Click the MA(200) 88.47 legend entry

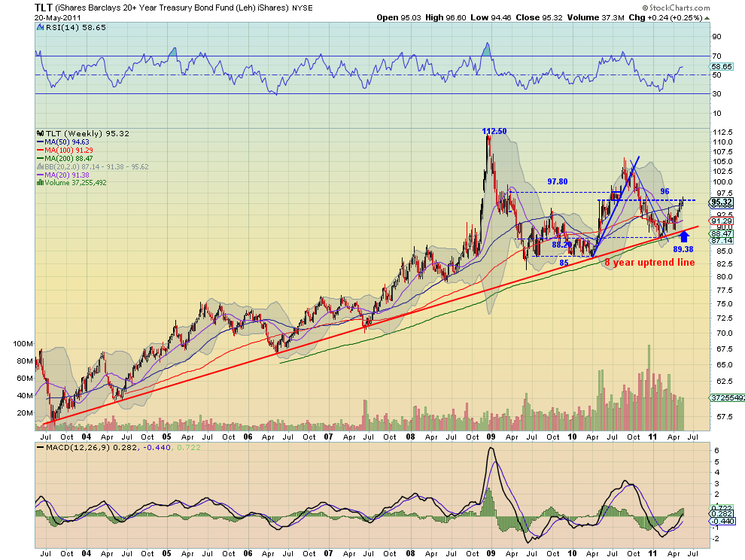65,158
